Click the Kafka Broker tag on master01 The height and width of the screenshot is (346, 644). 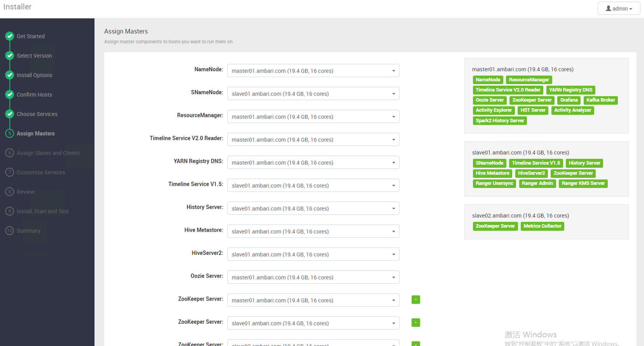[x=600, y=100]
